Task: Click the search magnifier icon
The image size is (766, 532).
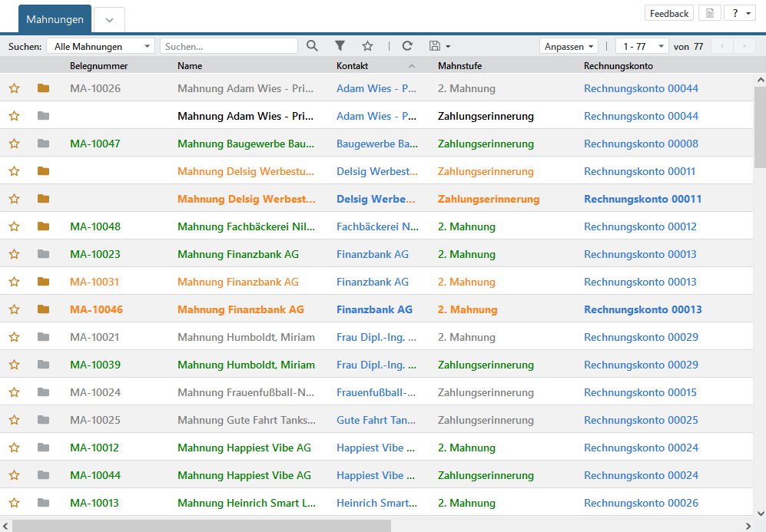Action: coord(312,46)
